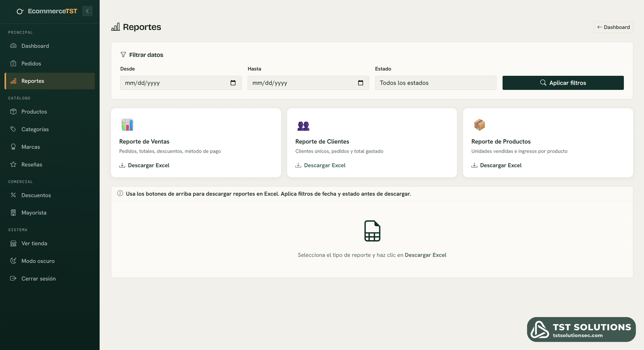The width and height of the screenshot is (644, 350).
Task: Apply filters with Aplicar filtros
Action: click(563, 83)
